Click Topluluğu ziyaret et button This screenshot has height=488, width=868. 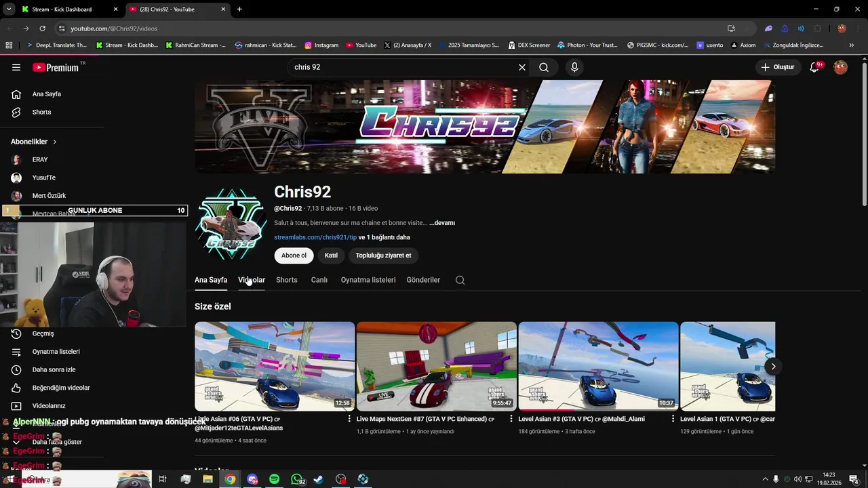(383, 256)
